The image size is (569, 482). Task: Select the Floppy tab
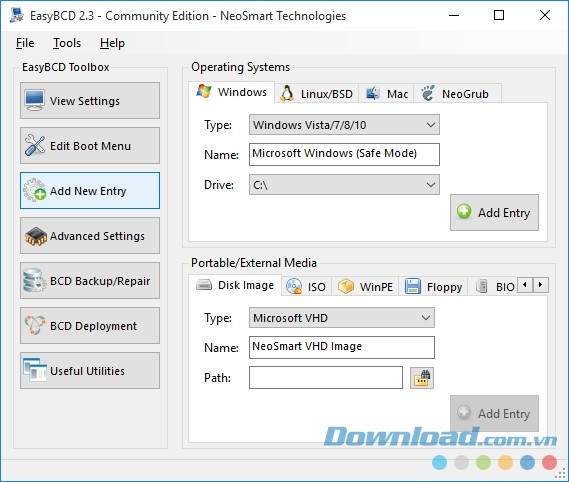click(433, 287)
